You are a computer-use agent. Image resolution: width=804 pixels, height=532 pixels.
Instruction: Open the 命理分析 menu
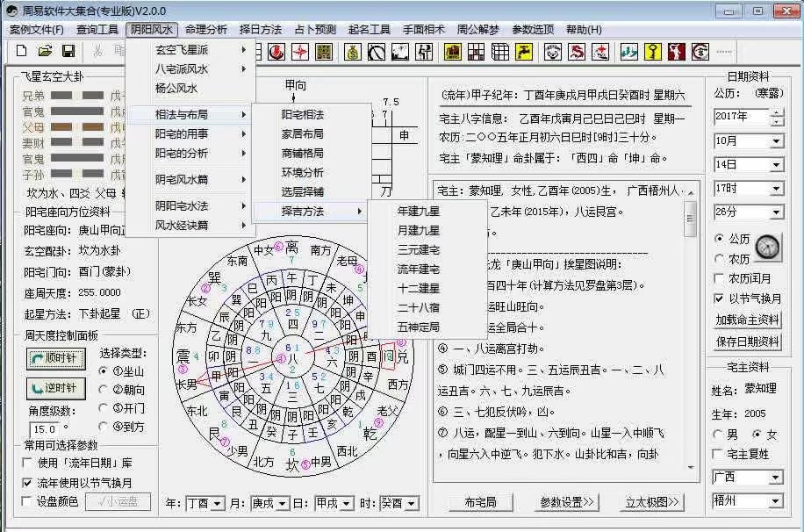pos(205,29)
